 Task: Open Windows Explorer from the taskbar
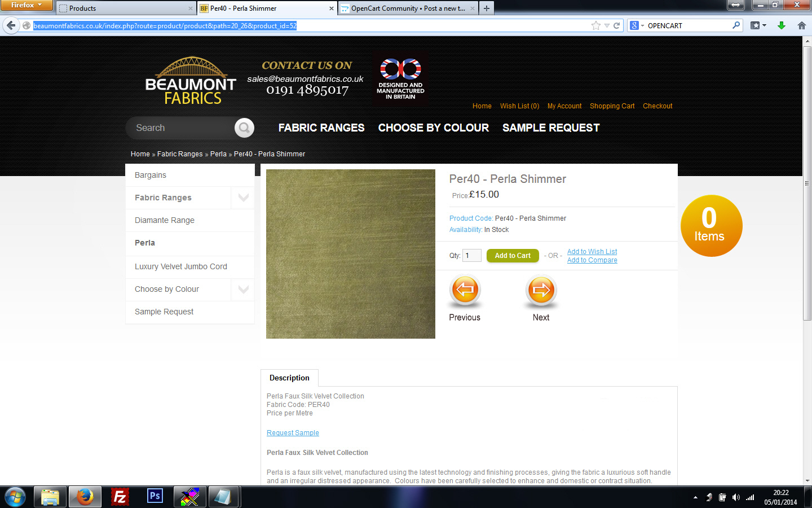click(x=50, y=497)
